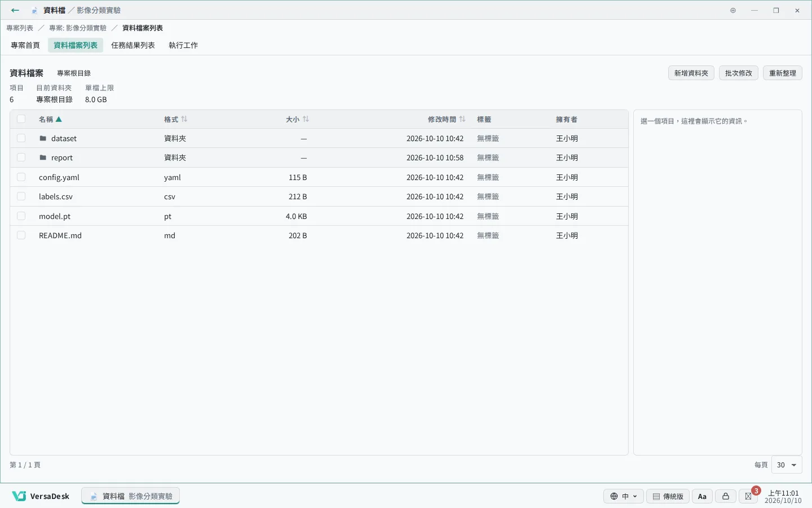This screenshot has width=812, height=508.
Task: Go back with the green arrow
Action: 15,10
